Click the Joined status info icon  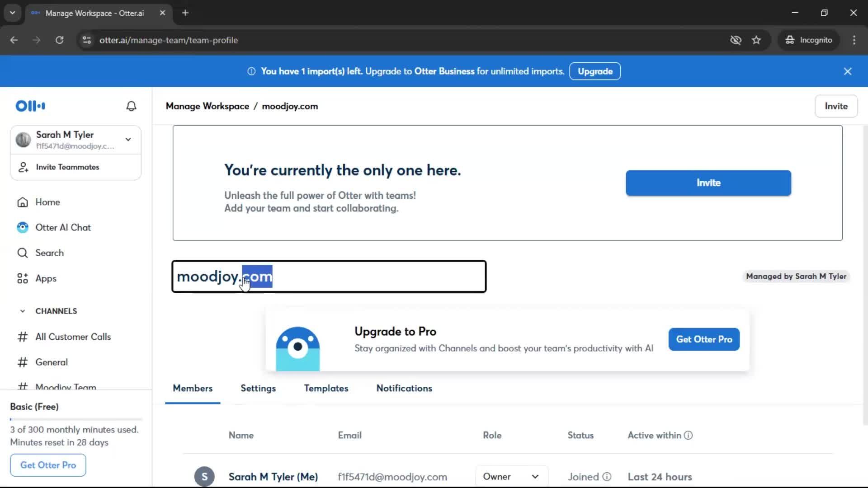[x=607, y=477]
